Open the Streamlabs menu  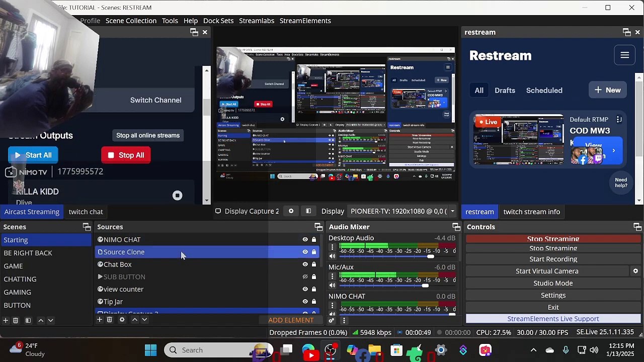click(x=257, y=21)
